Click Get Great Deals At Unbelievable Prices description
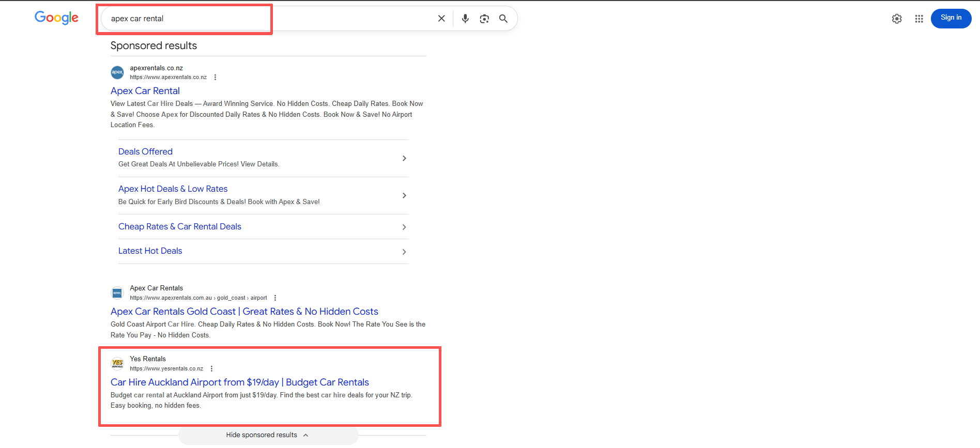The image size is (980, 448). pos(198,164)
